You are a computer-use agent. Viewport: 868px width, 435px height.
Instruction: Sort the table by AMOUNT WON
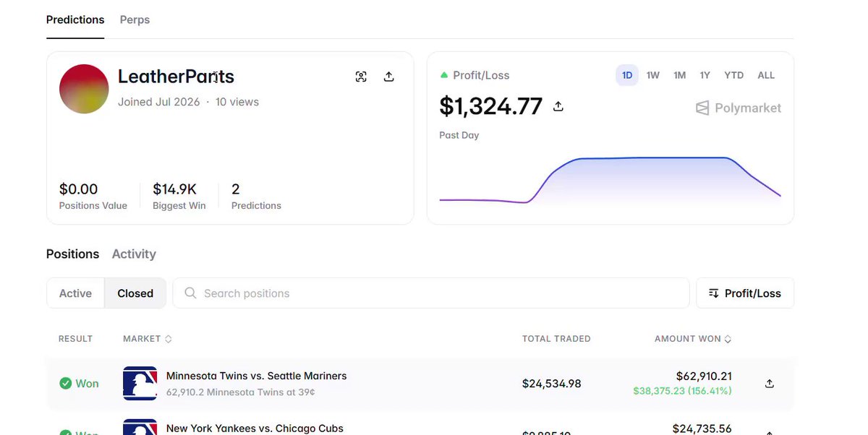[693, 339]
